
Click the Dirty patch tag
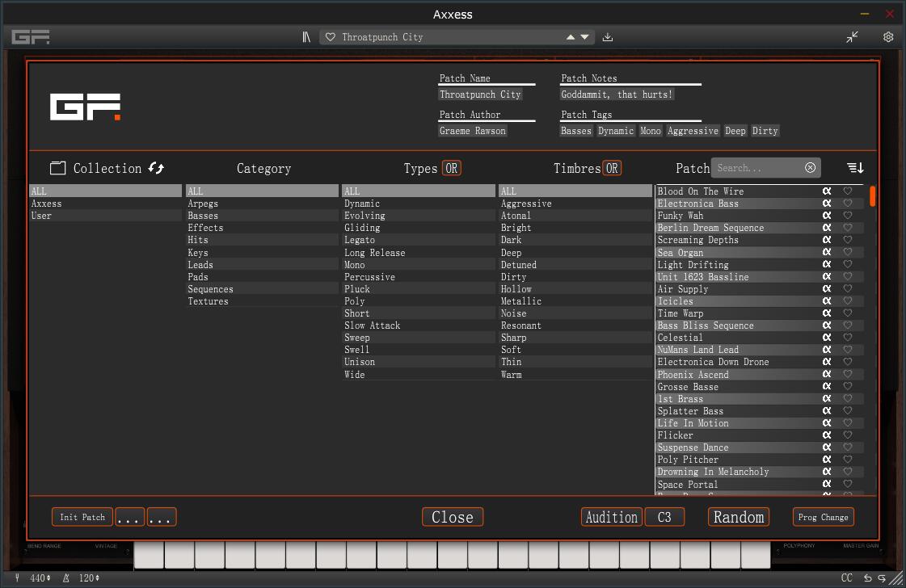pyautogui.click(x=765, y=131)
